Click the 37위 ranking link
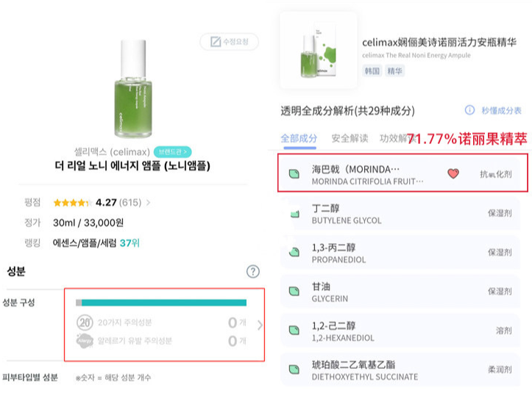 130,242
